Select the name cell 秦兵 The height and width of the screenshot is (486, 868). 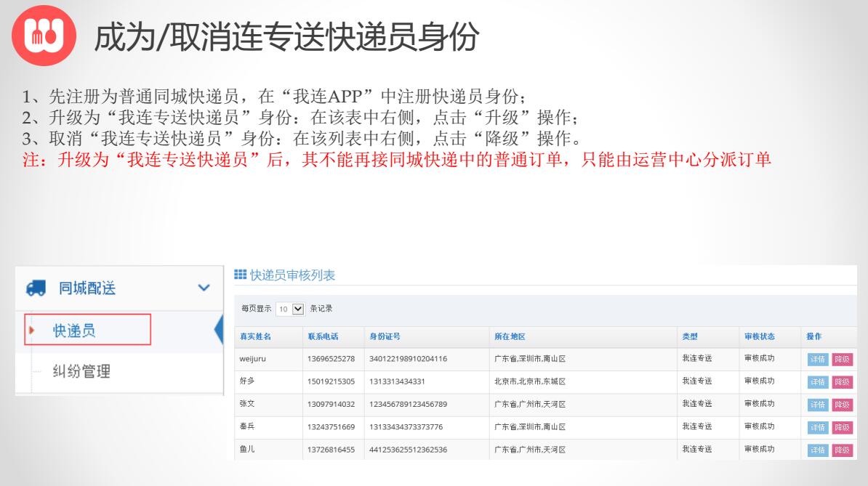pyautogui.click(x=247, y=426)
